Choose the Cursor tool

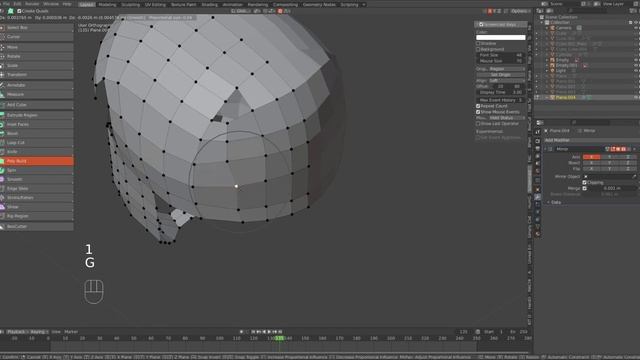(x=37, y=37)
